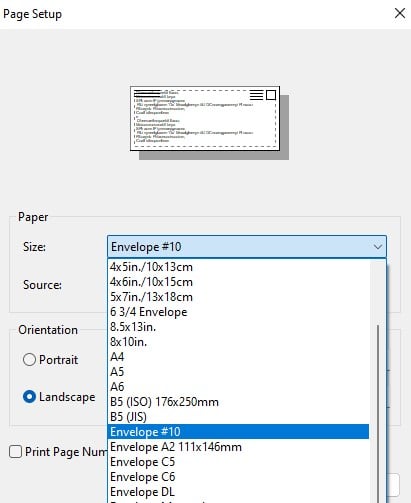The image size is (411, 503).
Task: Pick Envelope C6 from list
Action: (x=238, y=477)
